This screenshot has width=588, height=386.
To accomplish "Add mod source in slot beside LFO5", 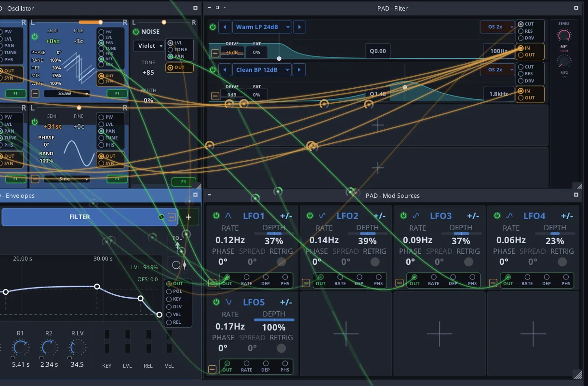I will coord(346,333).
